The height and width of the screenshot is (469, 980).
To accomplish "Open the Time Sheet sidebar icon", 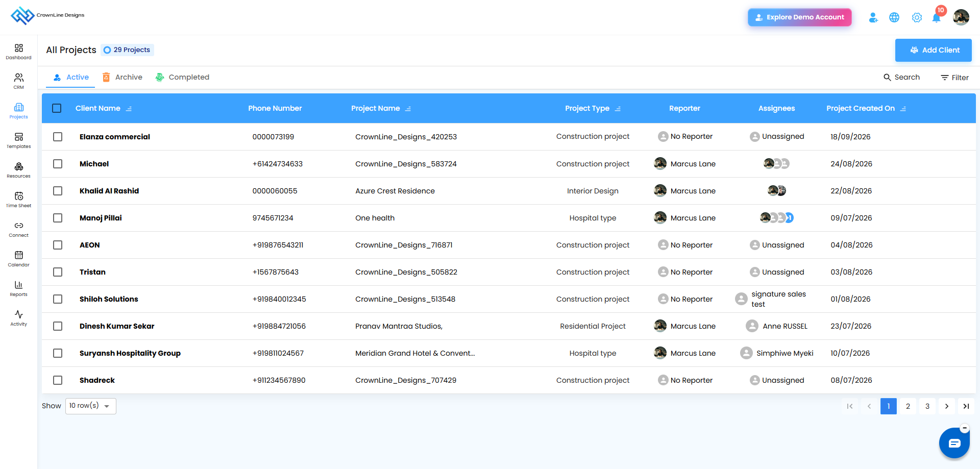I will pyautogui.click(x=19, y=200).
